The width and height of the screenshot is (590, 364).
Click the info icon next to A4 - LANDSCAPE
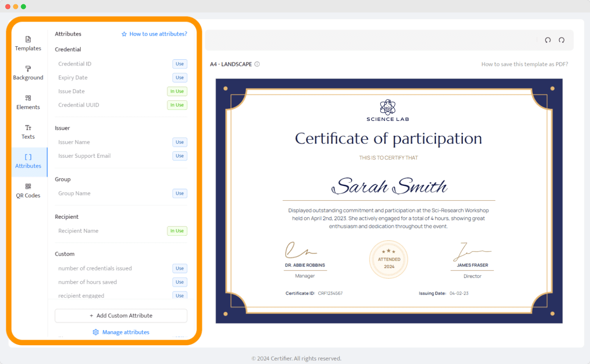[x=257, y=64]
